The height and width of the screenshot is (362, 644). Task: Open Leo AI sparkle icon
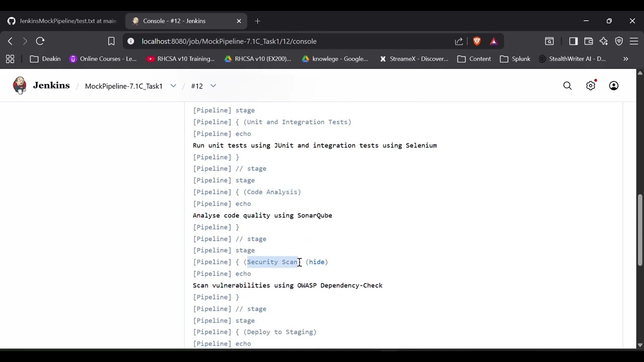pyautogui.click(x=604, y=41)
